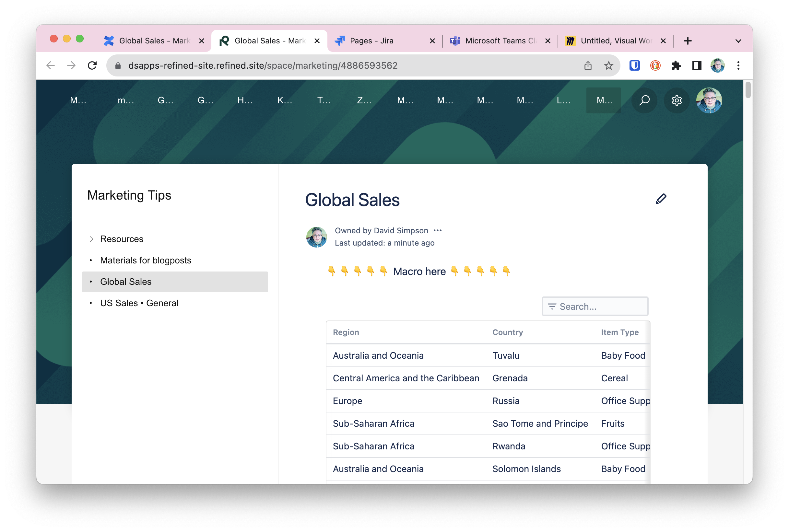Click Sao Tome and Principe cell
The width and height of the screenshot is (789, 532).
(x=540, y=424)
